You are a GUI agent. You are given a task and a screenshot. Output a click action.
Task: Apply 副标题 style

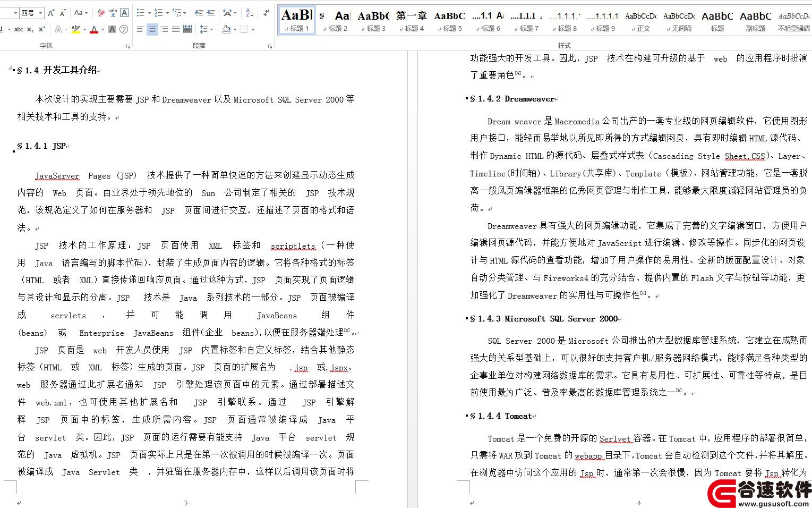756,20
